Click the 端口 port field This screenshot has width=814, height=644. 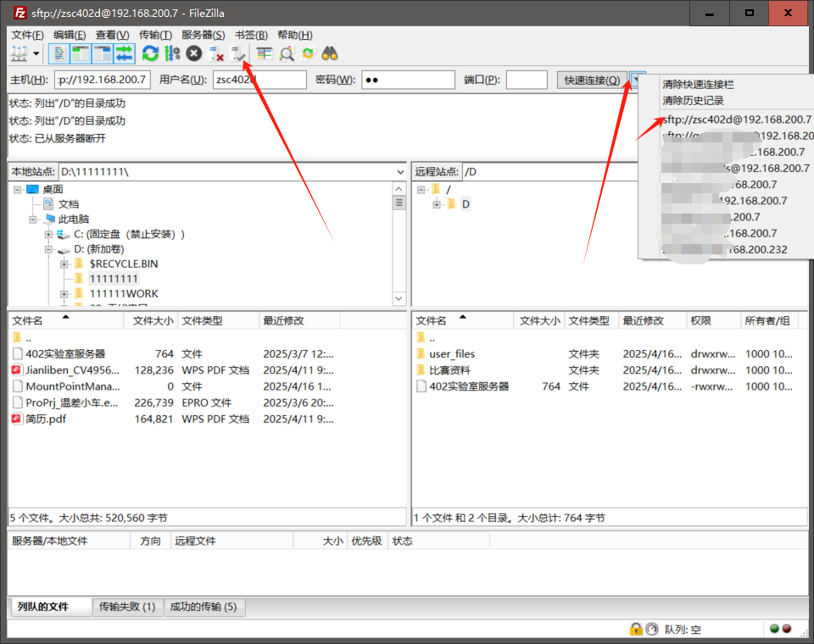coord(527,80)
